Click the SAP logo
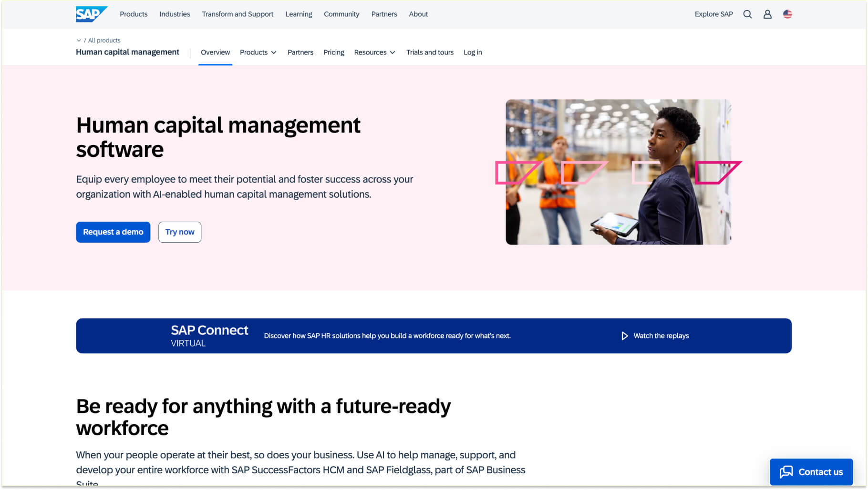The height and width of the screenshot is (490, 868). pos(91,14)
